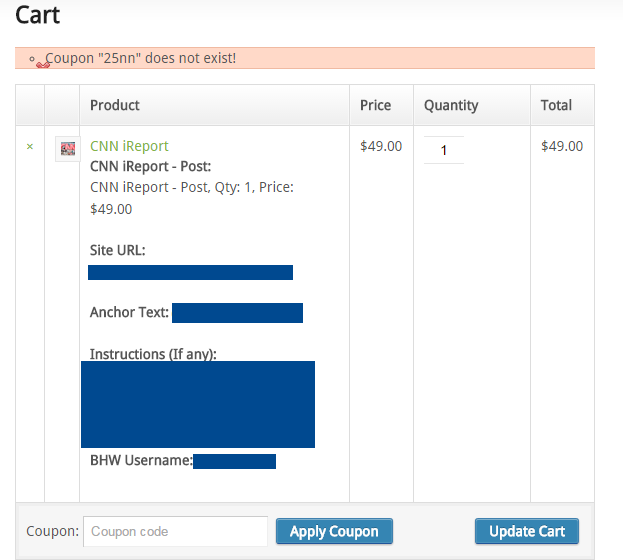623x560 pixels.
Task: Click the Cart page heading
Action: pyautogui.click(x=37, y=15)
